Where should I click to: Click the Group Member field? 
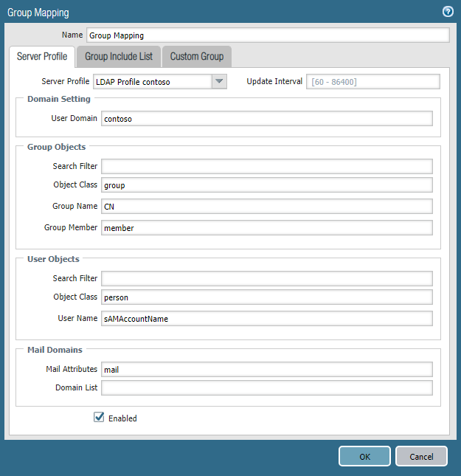[267, 228]
